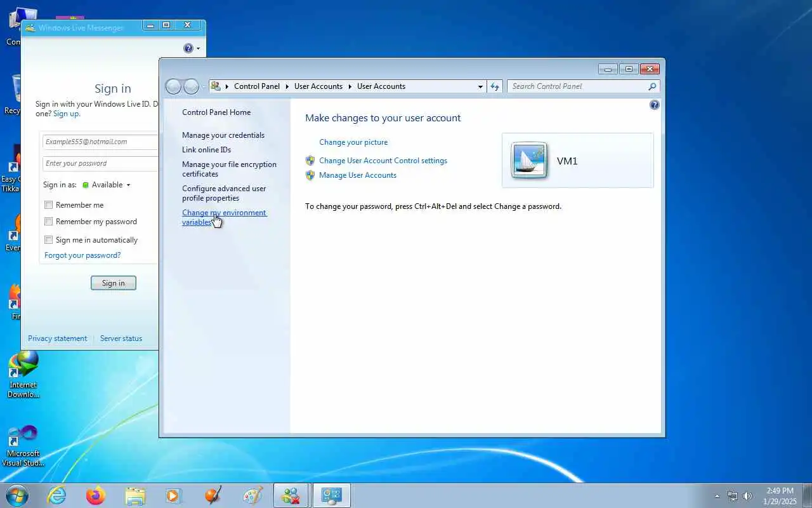Viewport: 812px width, 508px height.
Task: Click the Control Panel back arrow button
Action: click(173, 86)
